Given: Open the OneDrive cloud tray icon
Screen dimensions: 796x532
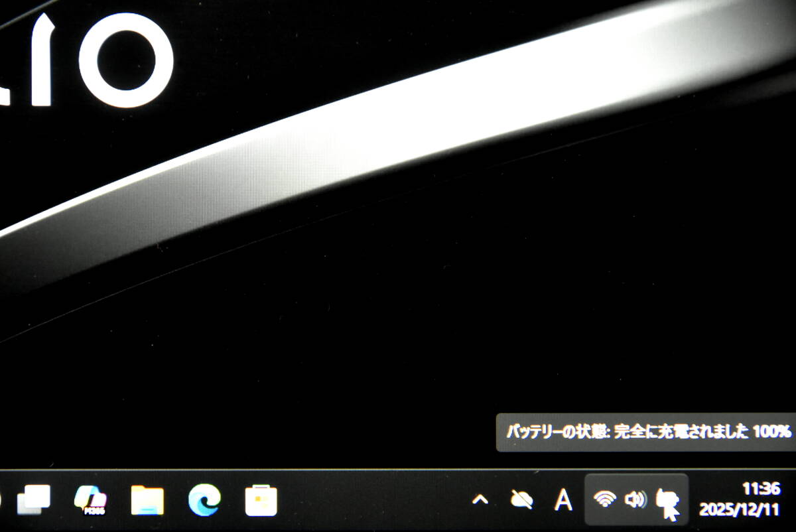Looking at the screenshot, I should (522, 499).
